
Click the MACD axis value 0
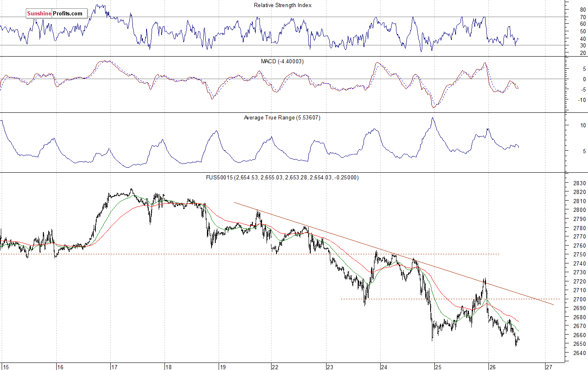click(x=585, y=79)
